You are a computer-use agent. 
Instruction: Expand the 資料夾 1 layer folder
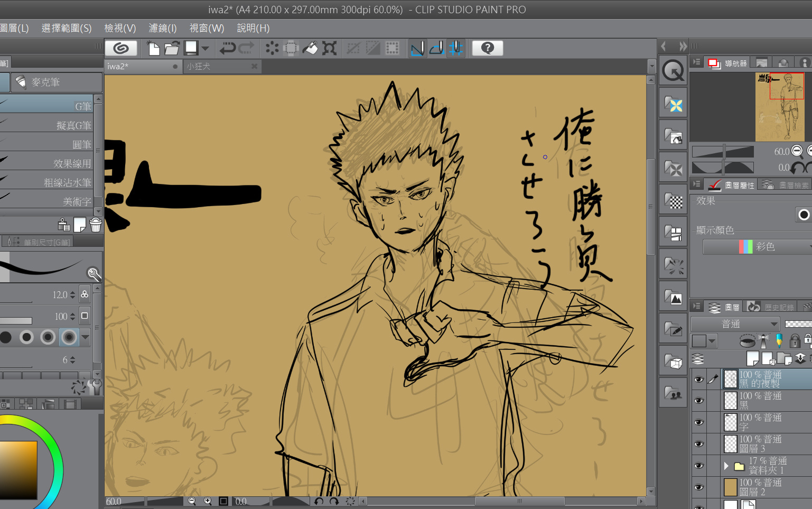pos(726,466)
